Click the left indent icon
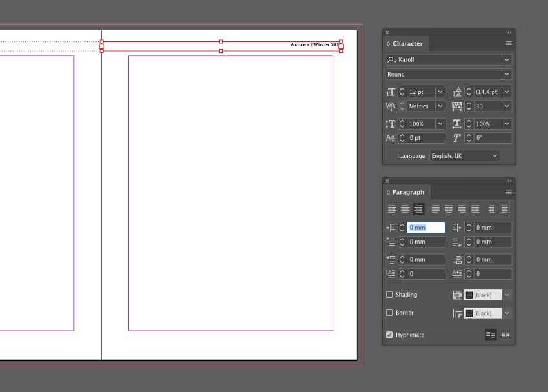This screenshot has width=548, height=392. [391, 228]
